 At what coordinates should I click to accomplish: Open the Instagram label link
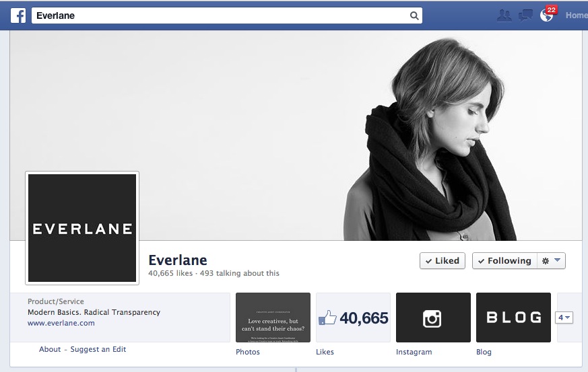pos(414,352)
